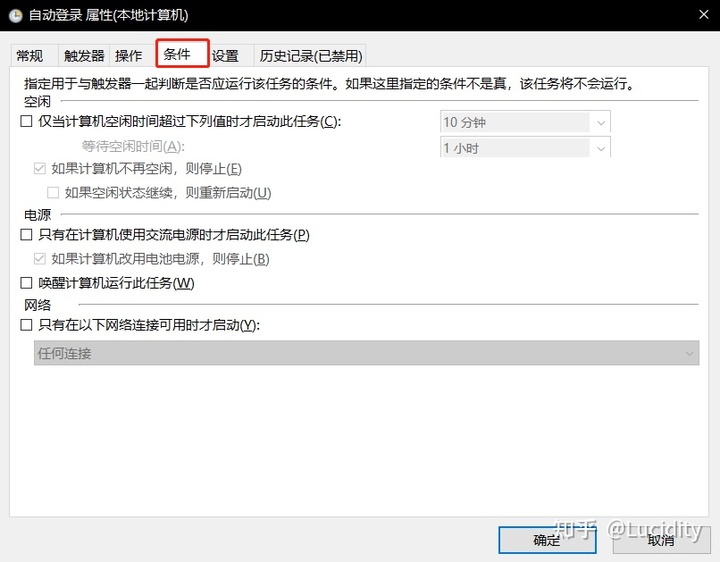Open the 10 分钟 idle duration dropdown
The width and height of the screenshot is (720, 562).
525,123
